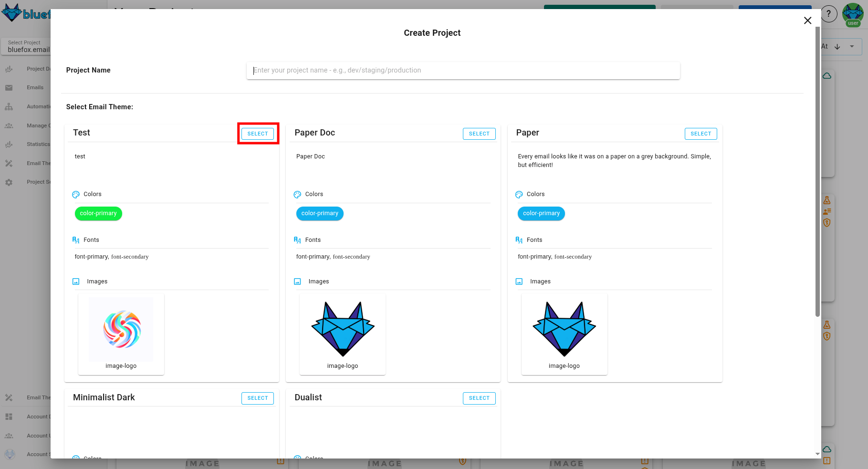Click the Automations sidebar icon

coord(9,106)
